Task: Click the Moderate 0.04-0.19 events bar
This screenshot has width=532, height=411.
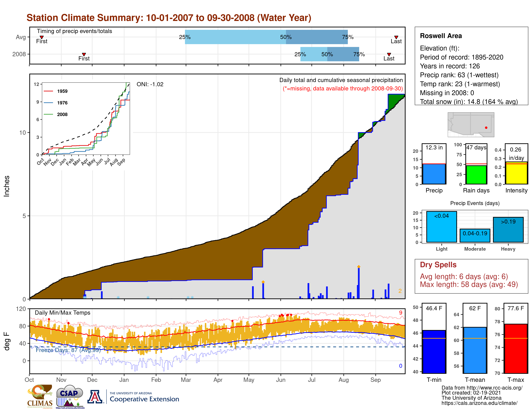Action: 475,235
